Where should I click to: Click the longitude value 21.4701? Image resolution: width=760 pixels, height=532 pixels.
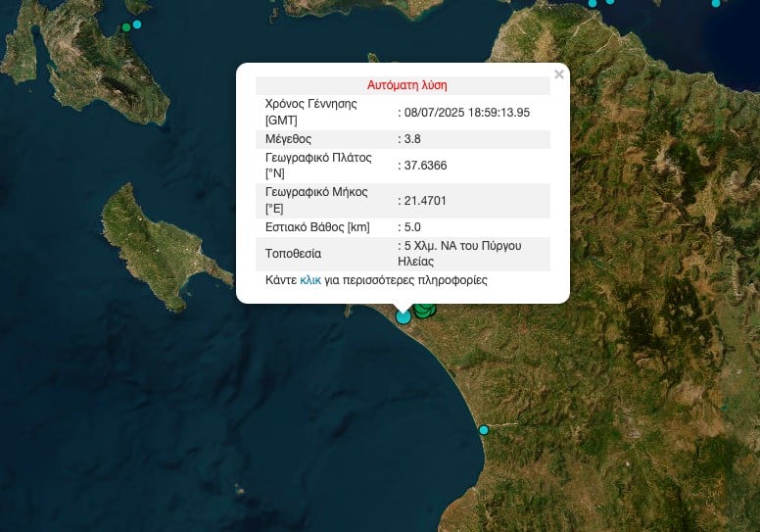pyautogui.click(x=425, y=201)
